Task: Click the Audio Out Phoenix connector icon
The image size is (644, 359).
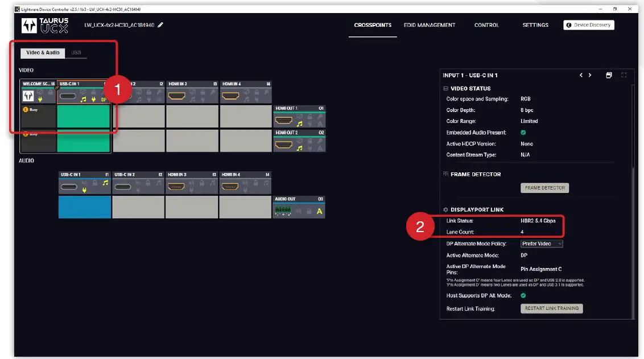Action: coord(283,211)
